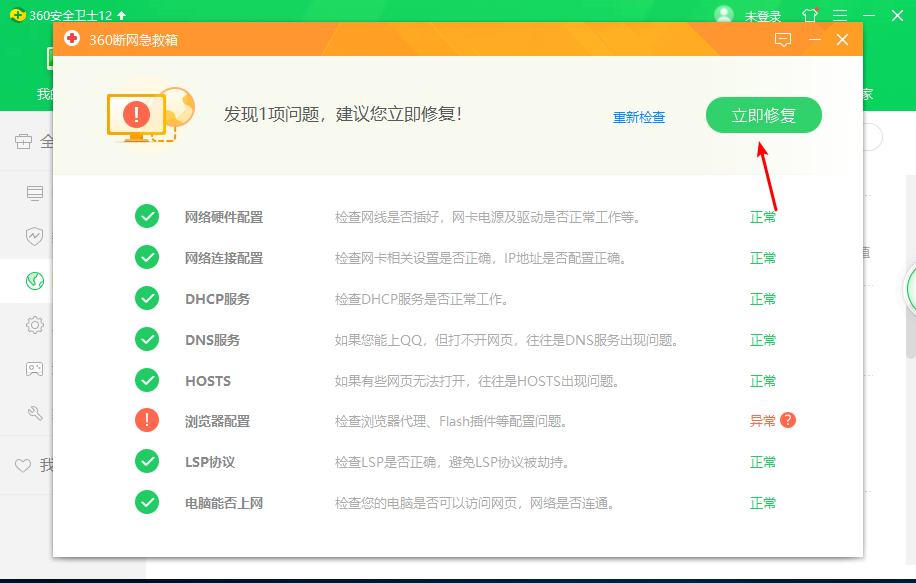Open the T-shirt skin icon in title bar
The width and height of the screenshot is (916, 583).
click(x=808, y=14)
